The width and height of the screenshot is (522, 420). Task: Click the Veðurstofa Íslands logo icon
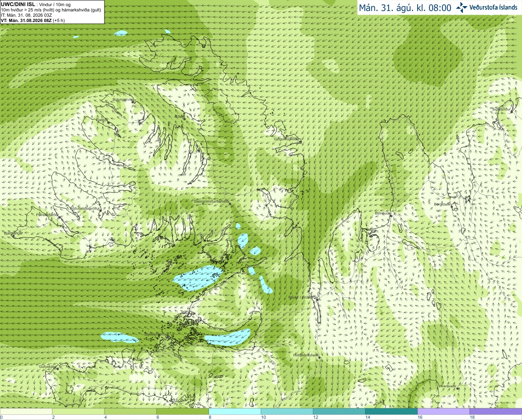[x=462, y=7]
